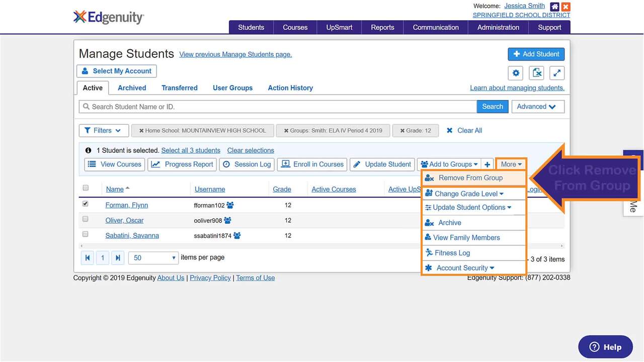Click the fullscreen expand arrows icon

[x=557, y=73]
